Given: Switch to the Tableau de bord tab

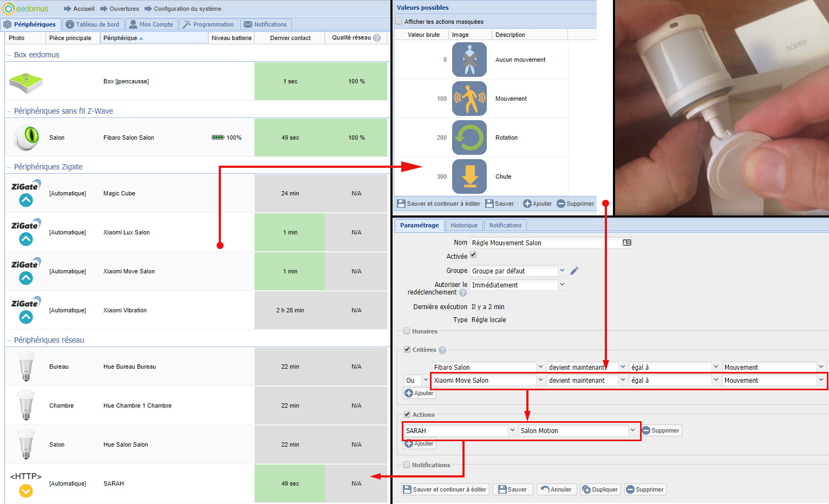Looking at the screenshot, I should 93,24.
